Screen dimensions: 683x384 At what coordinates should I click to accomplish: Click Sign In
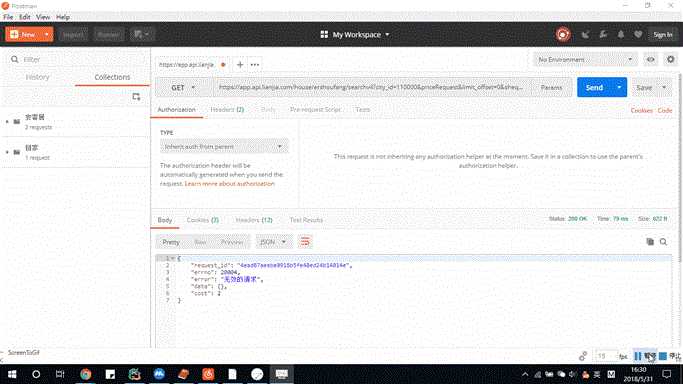pyautogui.click(x=663, y=34)
